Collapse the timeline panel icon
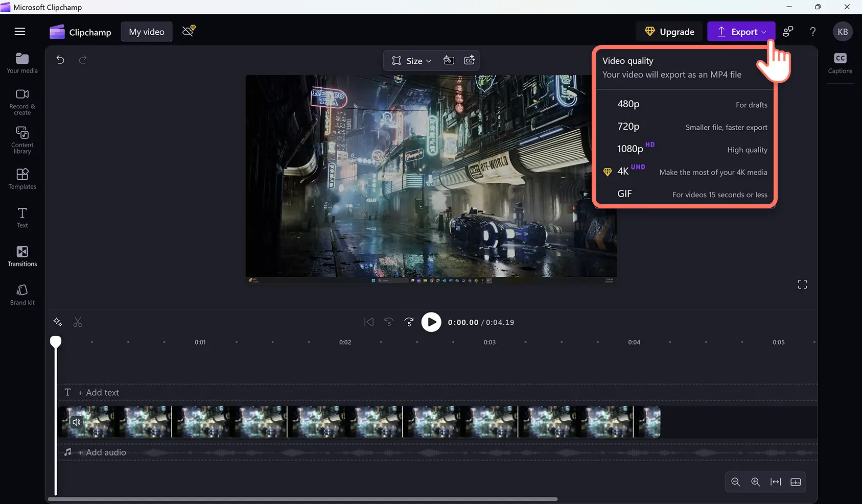This screenshot has height=504, width=862. coord(796,482)
